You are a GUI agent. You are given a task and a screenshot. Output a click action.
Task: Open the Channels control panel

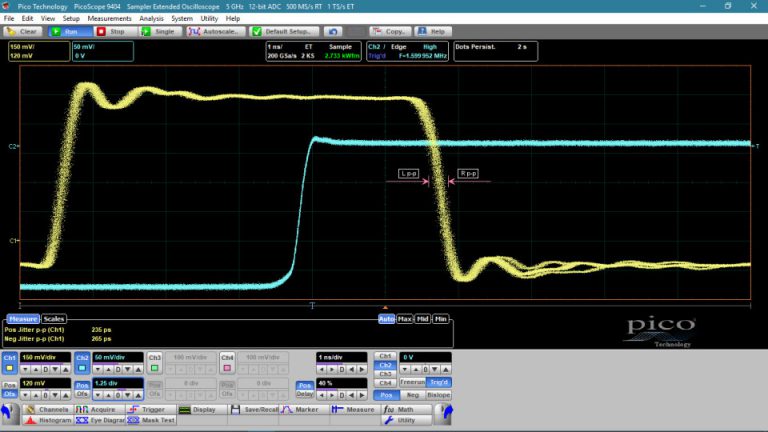48,409
